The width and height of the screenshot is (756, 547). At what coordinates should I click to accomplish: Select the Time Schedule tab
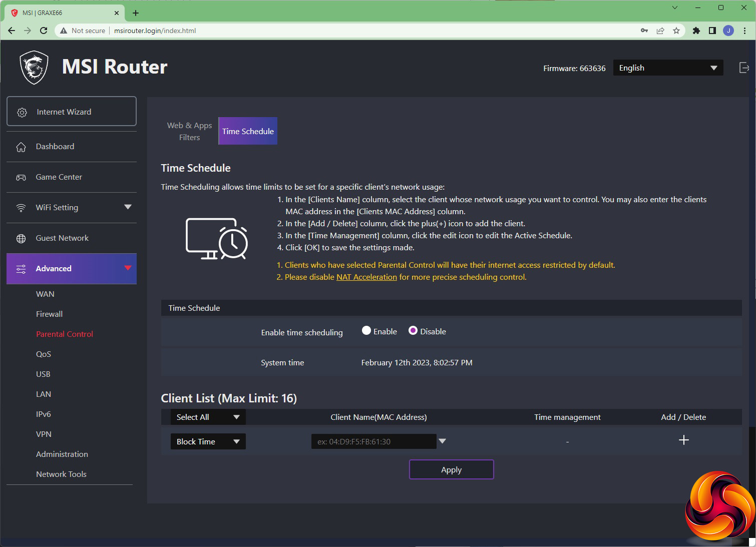[x=248, y=131]
